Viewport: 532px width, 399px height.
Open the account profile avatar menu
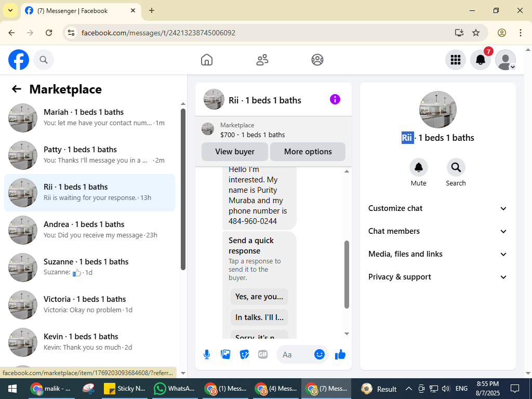tap(506, 60)
